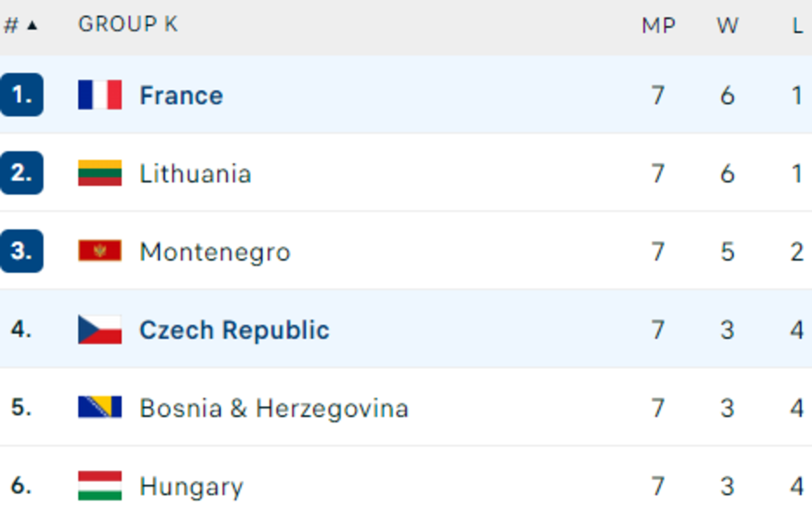Open the Montenegro team link
The height and width of the screenshot is (523, 812).
click(215, 252)
